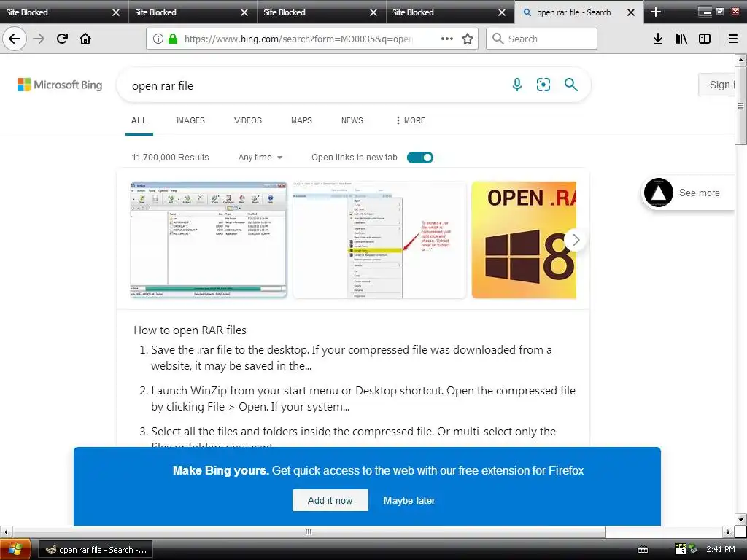Switch to the IMAGES tab
This screenshot has height=560, width=747.
click(x=190, y=120)
